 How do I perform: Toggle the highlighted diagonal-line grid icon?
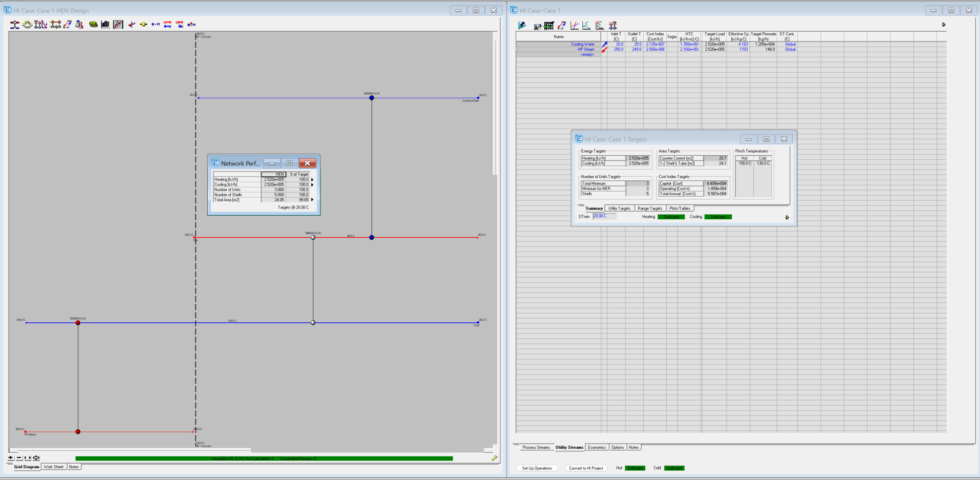point(118,25)
